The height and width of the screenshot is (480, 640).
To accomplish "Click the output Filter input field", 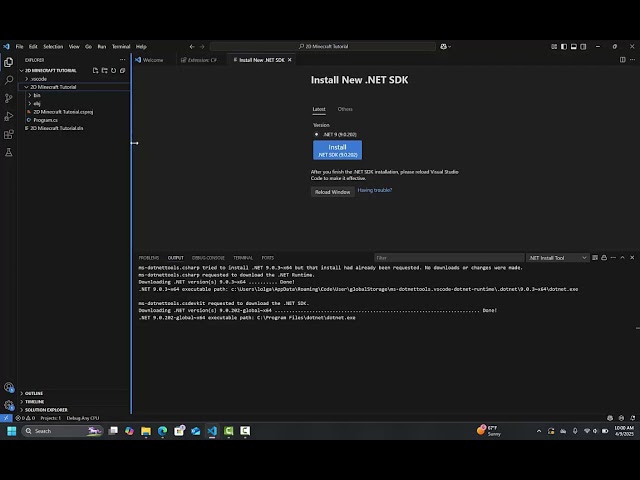I will 449,258.
